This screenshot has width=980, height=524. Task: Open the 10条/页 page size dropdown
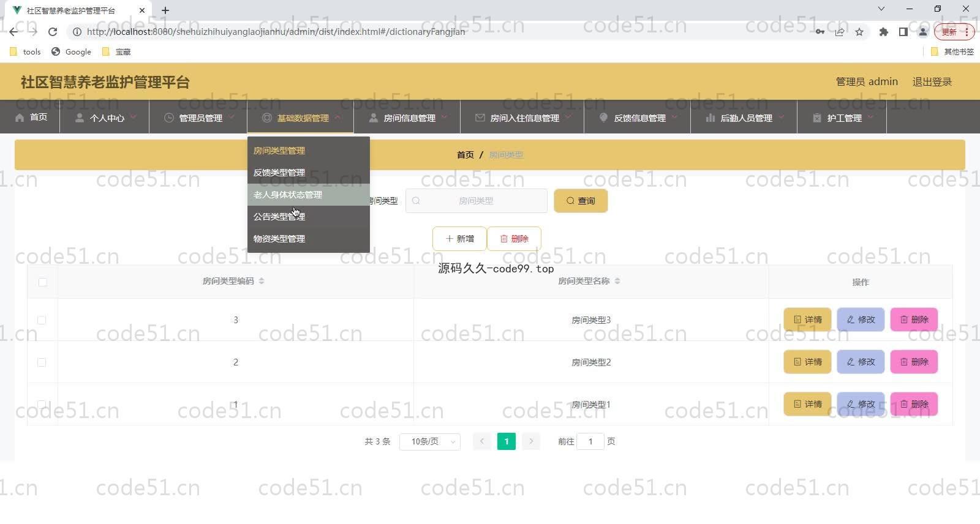click(429, 441)
